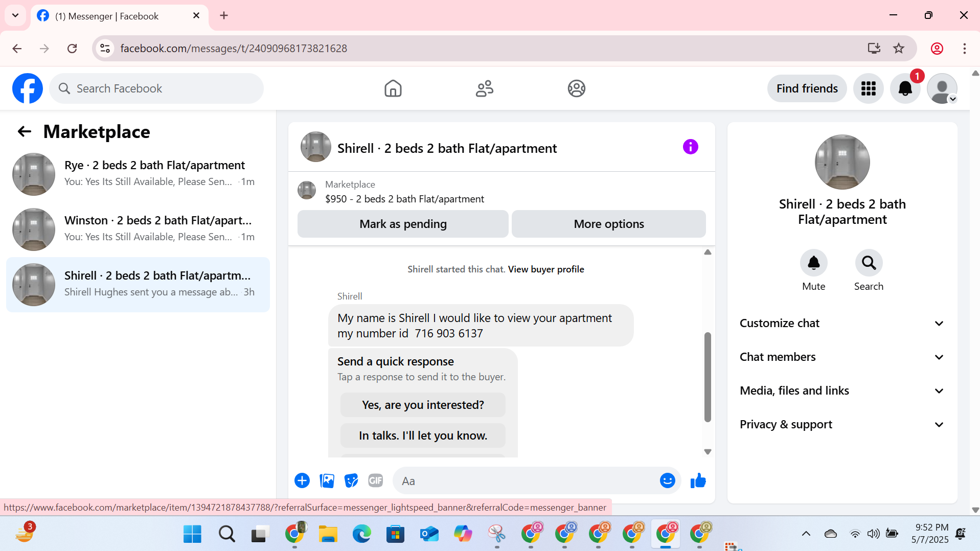Go back to previous browser page
Screen dimensions: 980x551
click(17, 49)
